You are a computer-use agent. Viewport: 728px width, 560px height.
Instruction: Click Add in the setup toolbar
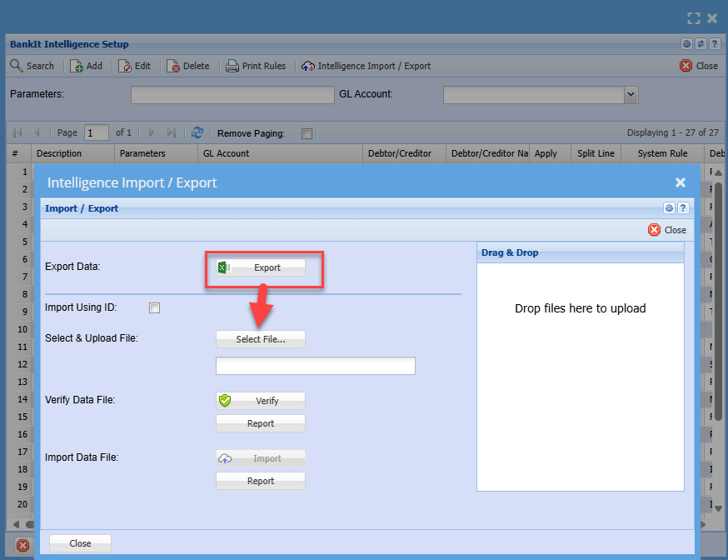(87, 66)
